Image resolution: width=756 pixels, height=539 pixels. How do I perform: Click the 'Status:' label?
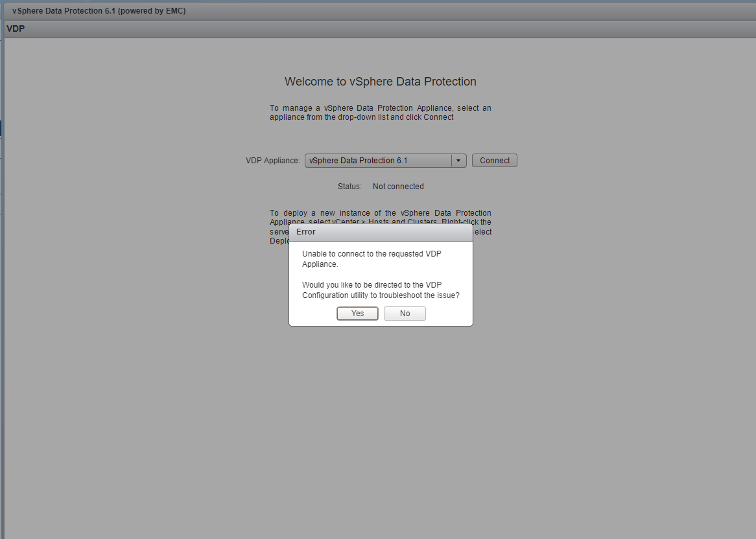coord(349,187)
